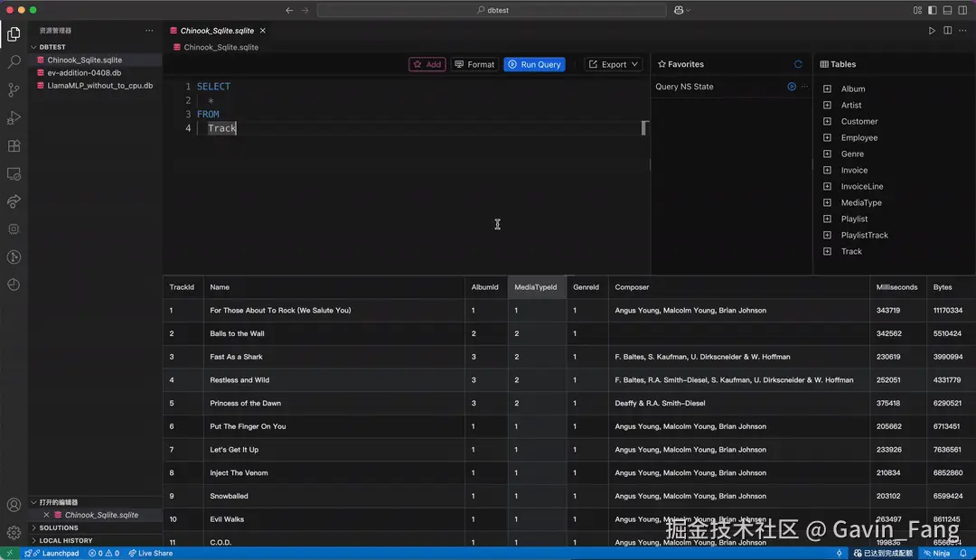Open the Search view in activity bar

point(14,61)
